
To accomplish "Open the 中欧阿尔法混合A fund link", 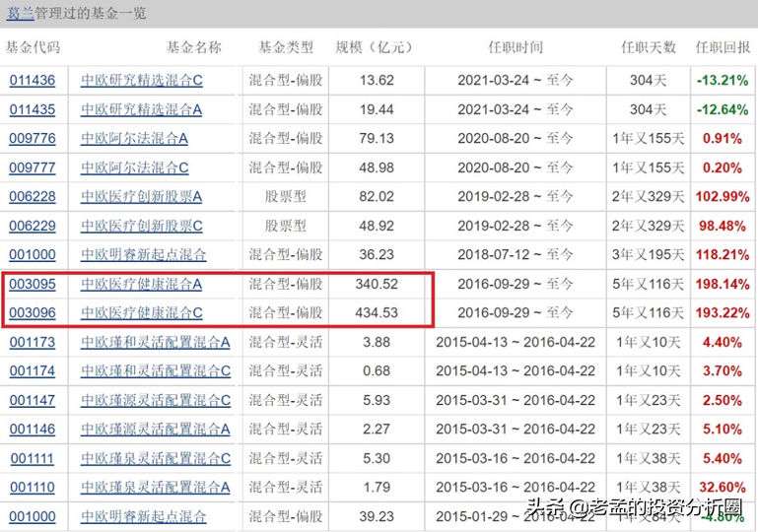I will coord(134,138).
